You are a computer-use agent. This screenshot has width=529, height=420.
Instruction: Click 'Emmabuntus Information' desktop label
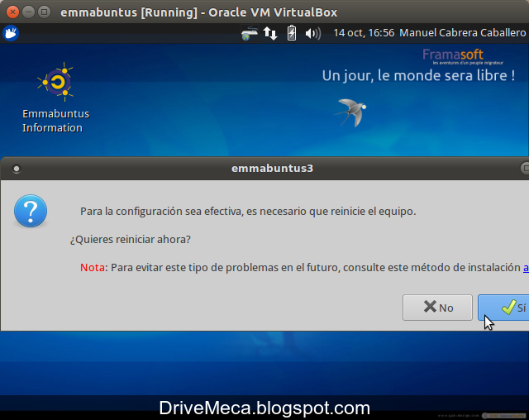[x=56, y=121]
